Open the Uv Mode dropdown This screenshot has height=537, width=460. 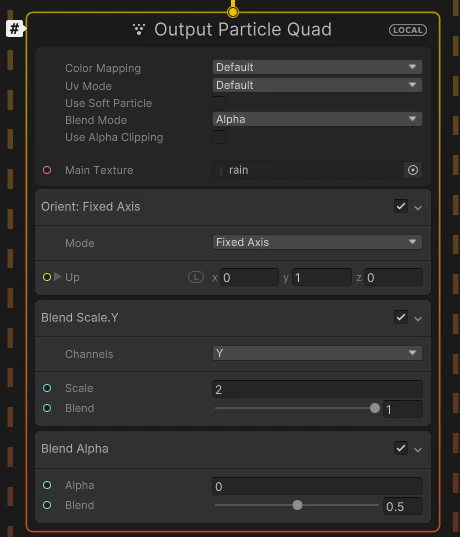[x=317, y=85]
